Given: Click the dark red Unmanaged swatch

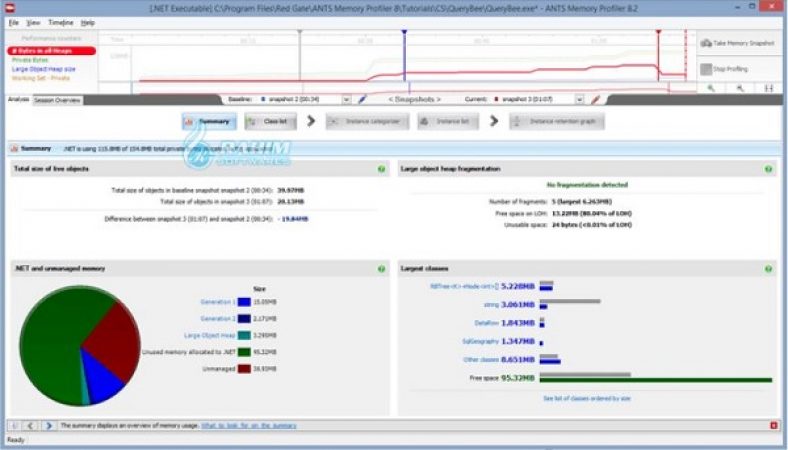Looking at the screenshot, I should coord(244,369).
